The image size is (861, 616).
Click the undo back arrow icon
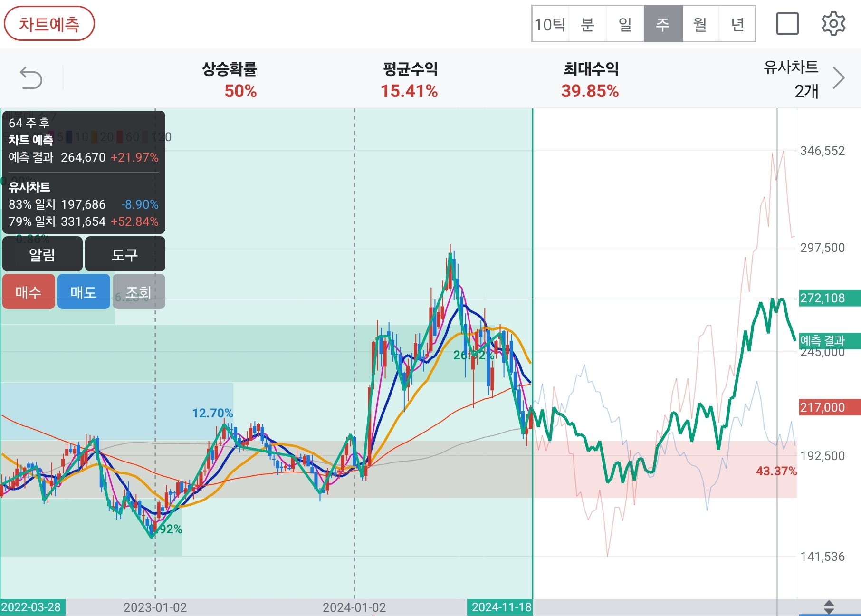[x=31, y=78]
